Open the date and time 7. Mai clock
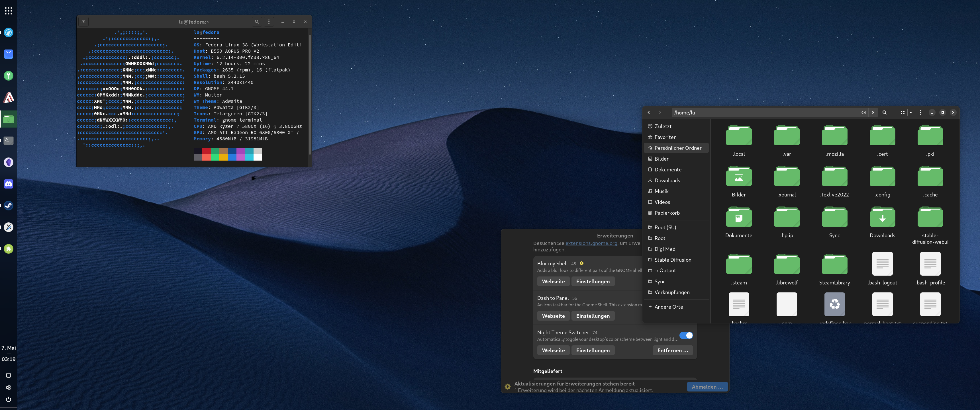980x410 pixels. pyautogui.click(x=8, y=353)
